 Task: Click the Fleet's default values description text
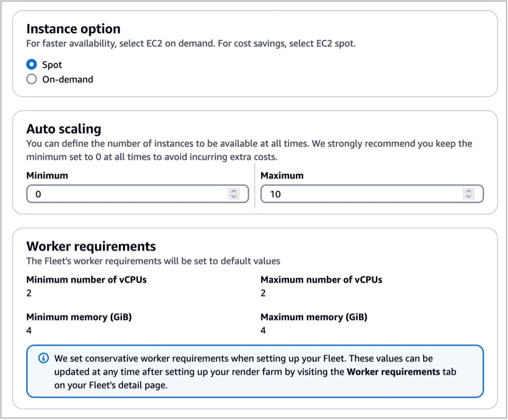coord(153,261)
